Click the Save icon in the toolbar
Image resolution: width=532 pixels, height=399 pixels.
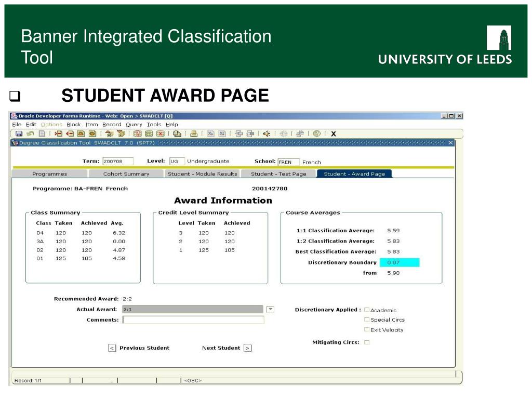(x=19, y=134)
